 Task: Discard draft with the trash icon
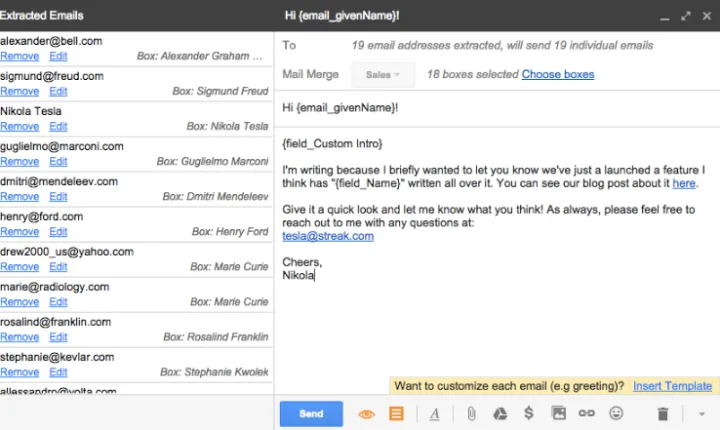point(662,413)
